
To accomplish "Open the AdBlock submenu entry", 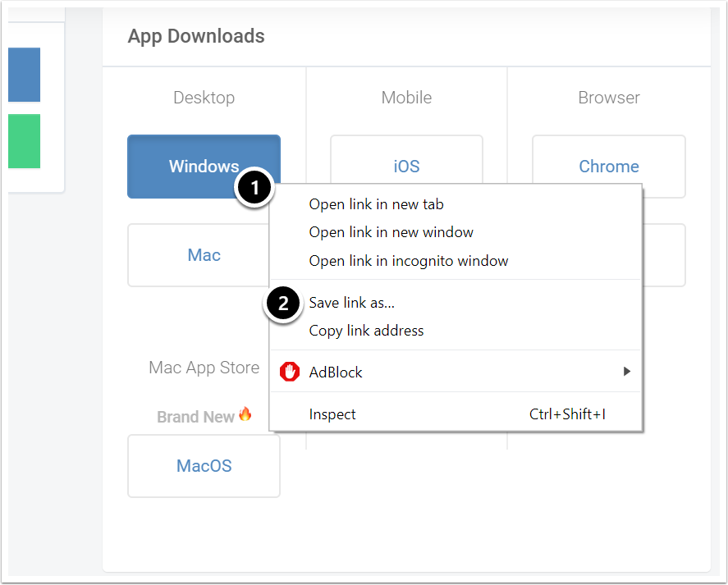I will click(x=456, y=372).
